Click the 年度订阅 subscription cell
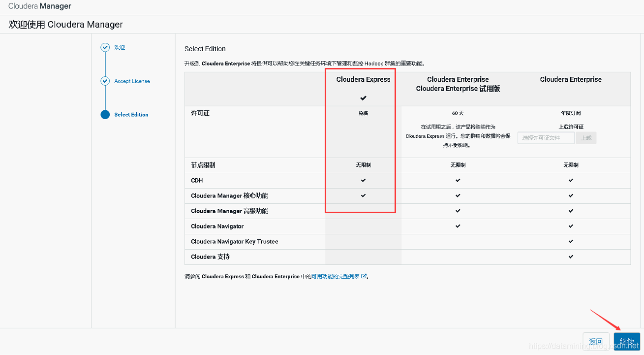Screen dimensions: 644x355 click(x=571, y=113)
